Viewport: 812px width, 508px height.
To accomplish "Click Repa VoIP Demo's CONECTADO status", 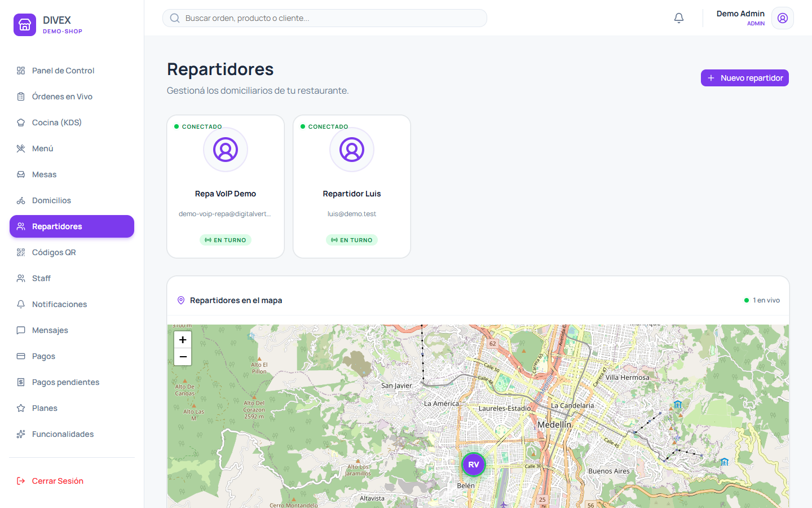I will (x=198, y=126).
